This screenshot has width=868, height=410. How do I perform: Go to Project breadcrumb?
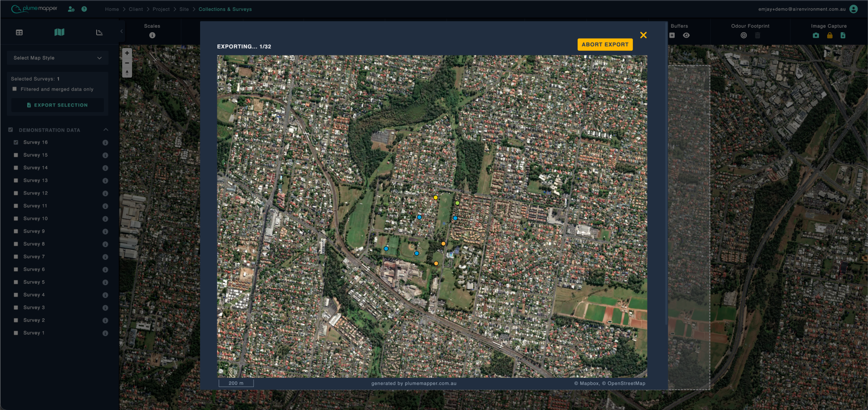(x=161, y=9)
